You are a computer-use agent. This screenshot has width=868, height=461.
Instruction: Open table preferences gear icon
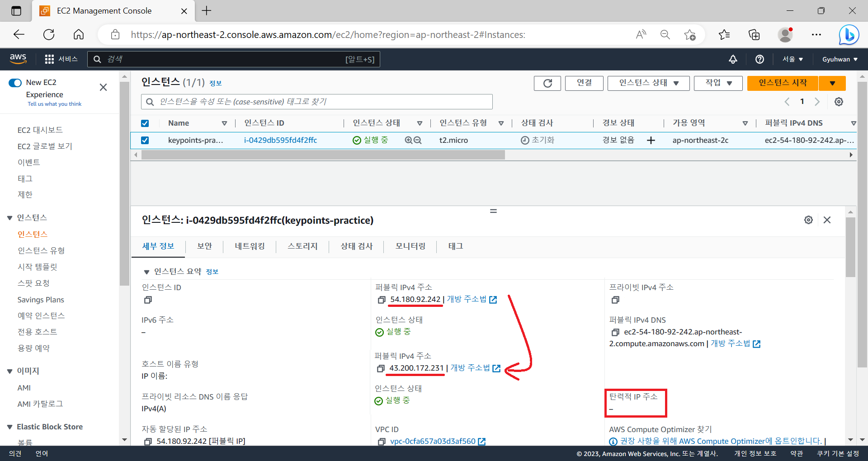pyautogui.click(x=839, y=102)
